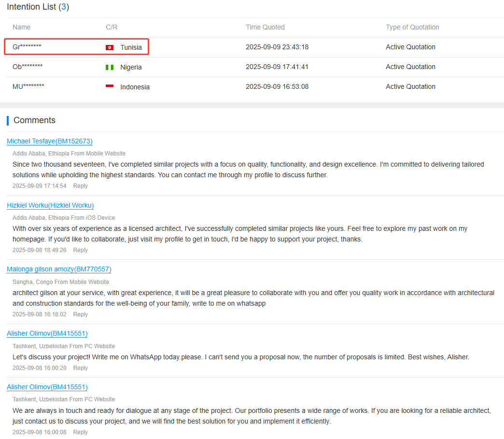
Task: Open Malonga gilson amozy's profile link
Action: click(x=59, y=269)
